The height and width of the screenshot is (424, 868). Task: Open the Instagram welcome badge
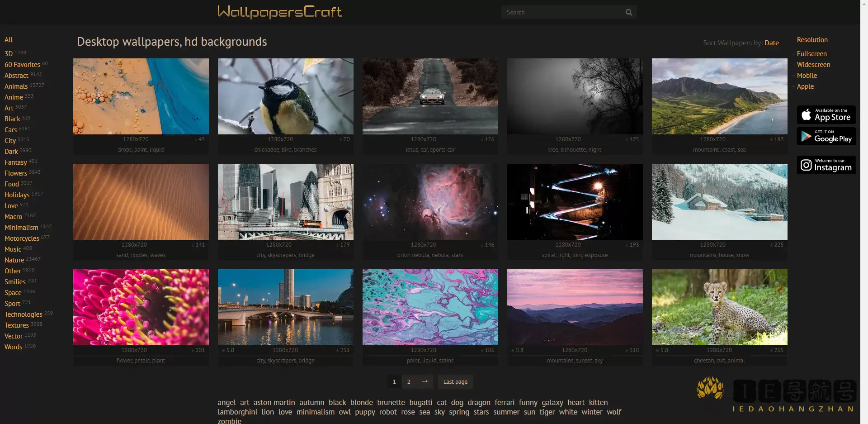[826, 165]
